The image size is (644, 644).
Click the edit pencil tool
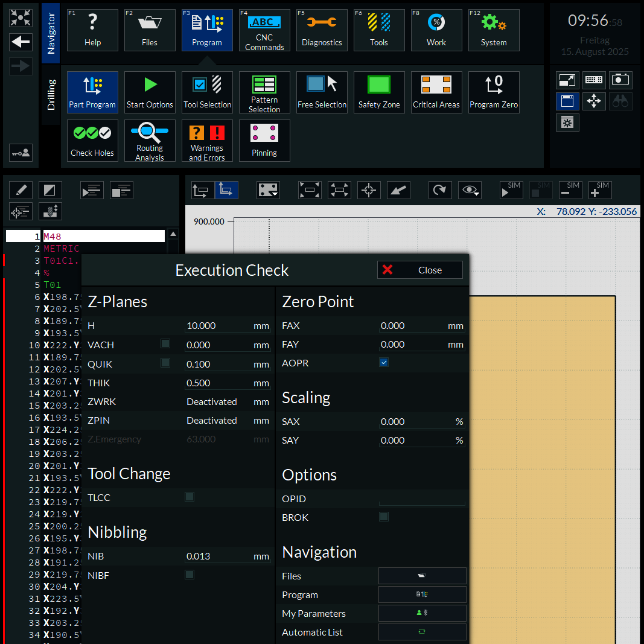click(x=21, y=190)
